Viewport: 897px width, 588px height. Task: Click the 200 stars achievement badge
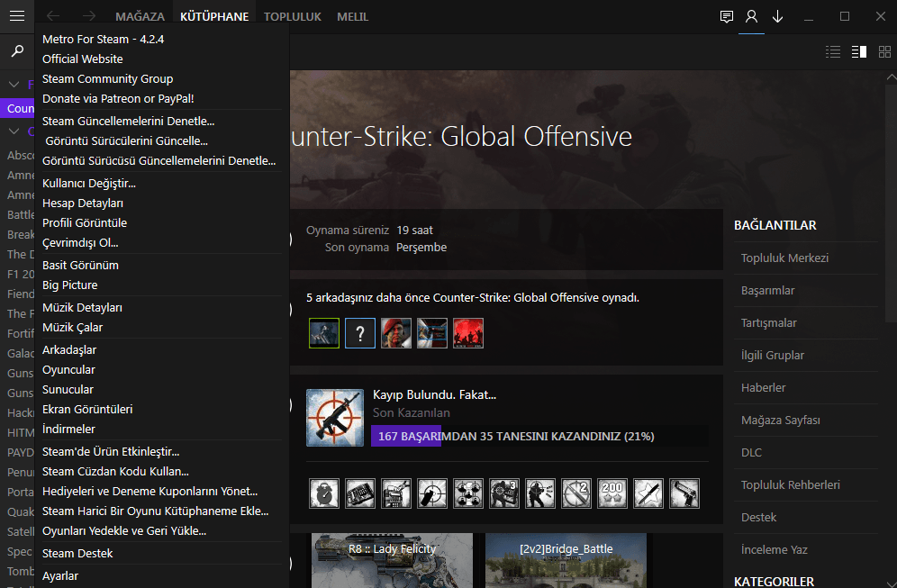(x=612, y=493)
